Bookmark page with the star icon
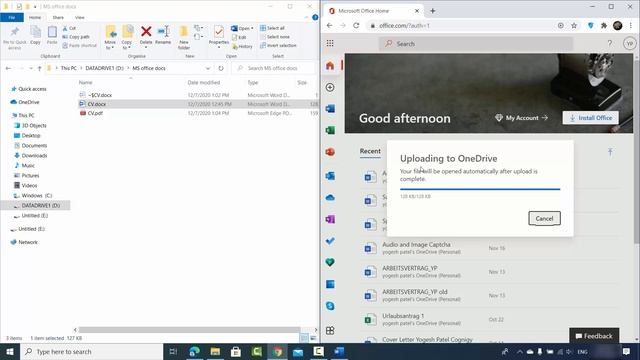The width and height of the screenshot is (640, 360). [x=574, y=25]
